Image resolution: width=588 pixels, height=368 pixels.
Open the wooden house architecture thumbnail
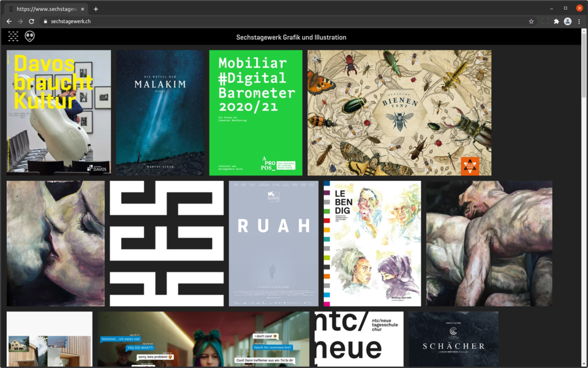50,339
